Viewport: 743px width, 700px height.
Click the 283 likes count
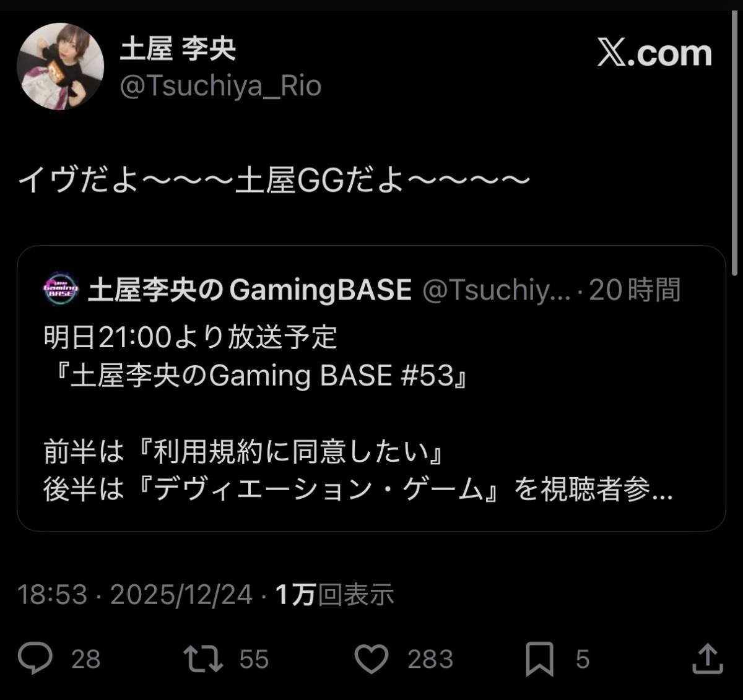tap(430, 660)
